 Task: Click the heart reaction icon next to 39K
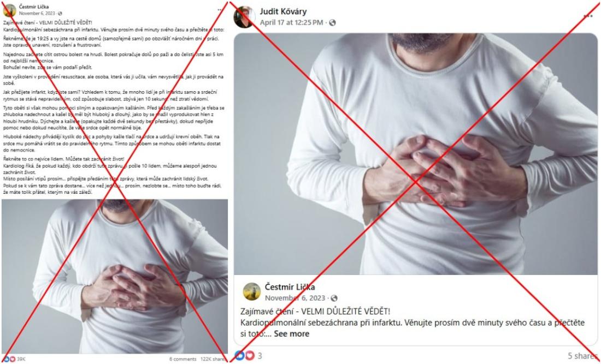(12, 359)
